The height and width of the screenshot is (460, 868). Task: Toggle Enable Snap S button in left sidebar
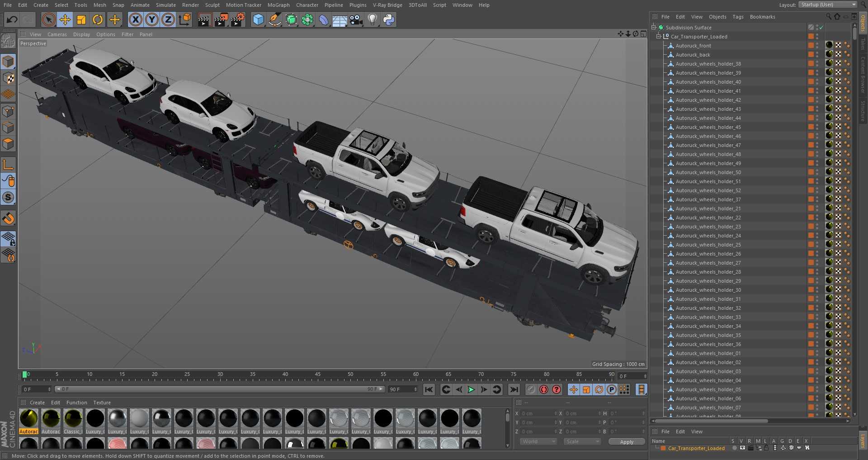click(8, 198)
